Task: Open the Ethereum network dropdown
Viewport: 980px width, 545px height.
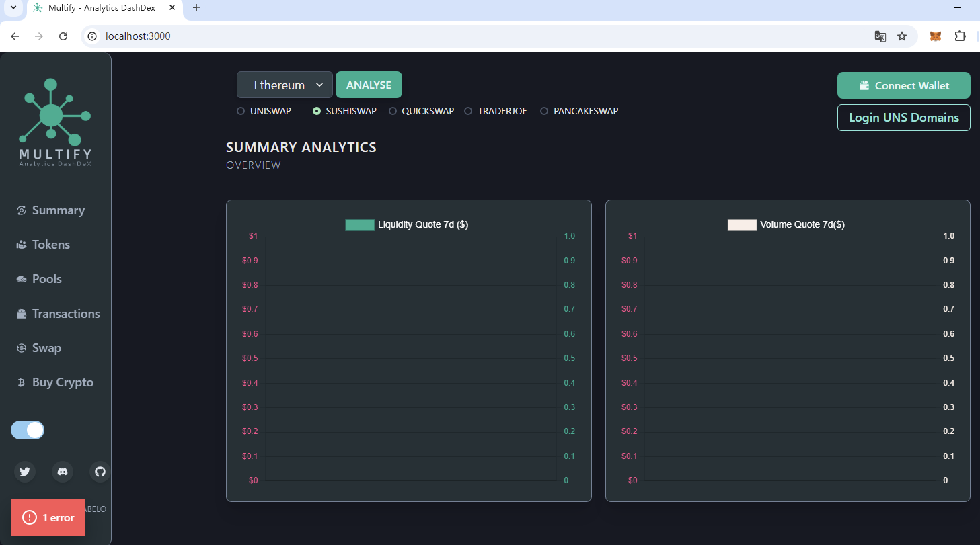Action: point(285,85)
